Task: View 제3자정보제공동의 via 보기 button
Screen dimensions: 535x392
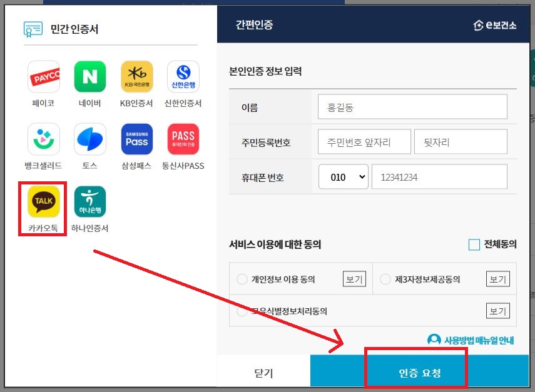Action: 498,279
